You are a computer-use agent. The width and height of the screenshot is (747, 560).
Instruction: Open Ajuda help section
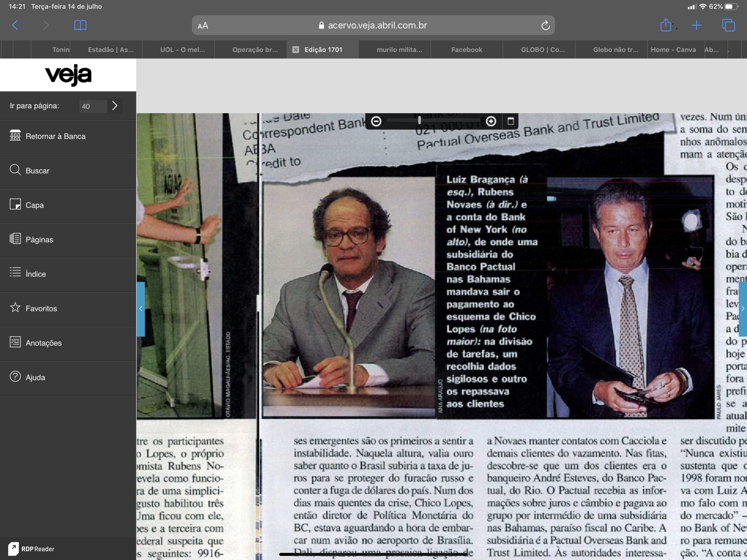point(68,378)
